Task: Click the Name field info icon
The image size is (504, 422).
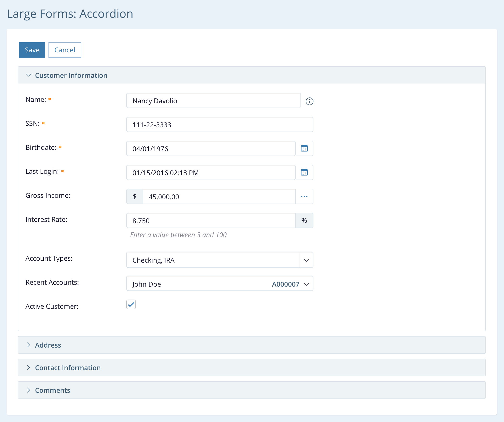Action: pos(309,101)
